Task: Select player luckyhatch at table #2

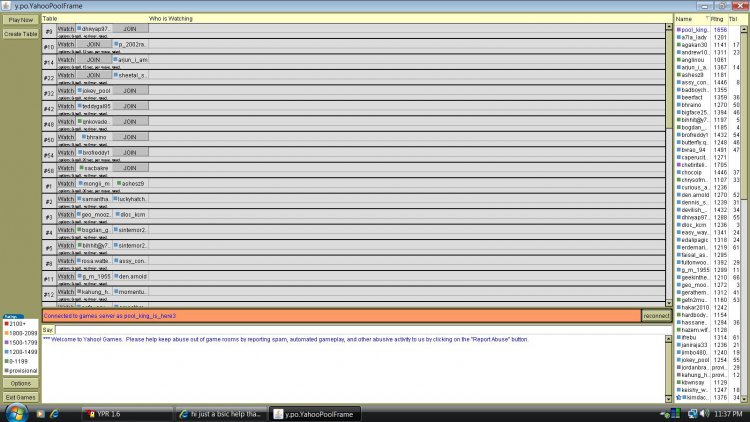Action: click(x=130, y=199)
